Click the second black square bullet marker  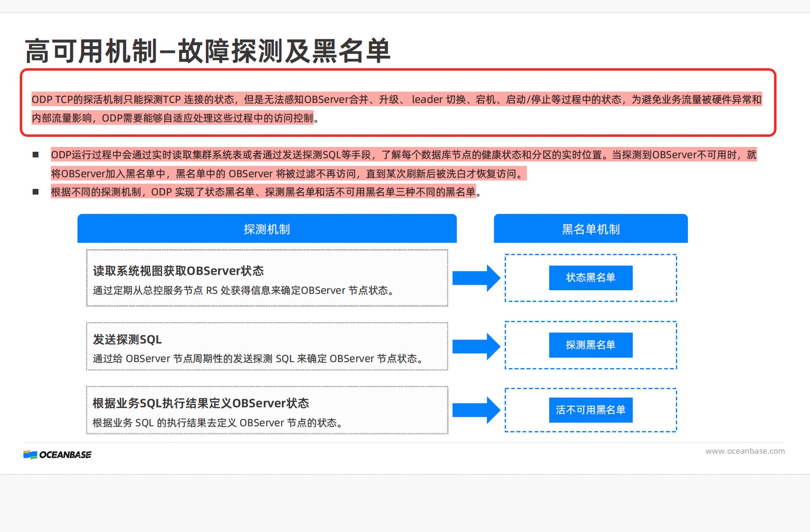pyautogui.click(x=36, y=192)
